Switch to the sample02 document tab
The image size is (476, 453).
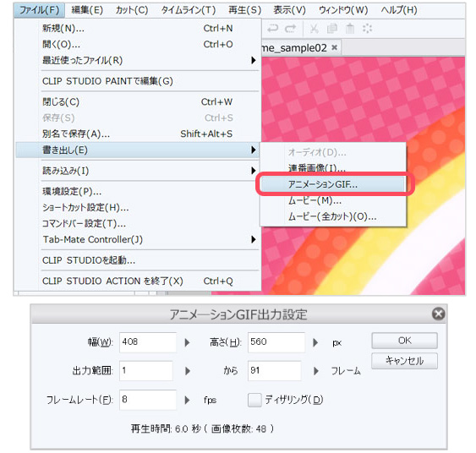tap(294, 48)
